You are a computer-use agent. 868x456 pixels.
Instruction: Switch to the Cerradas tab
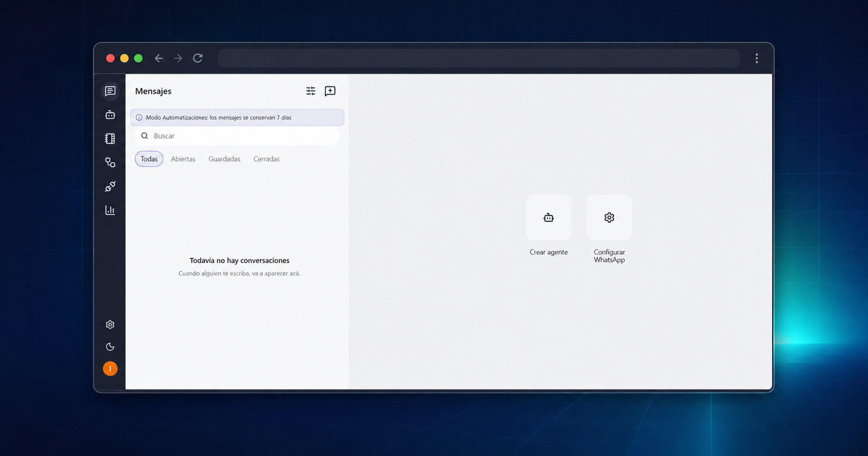point(266,159)
